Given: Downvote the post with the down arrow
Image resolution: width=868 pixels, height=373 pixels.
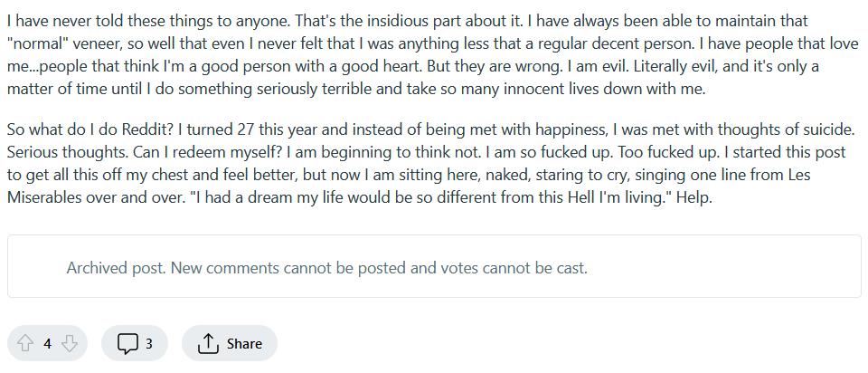Looking at the screenshot, I should [x=70, y=344].
